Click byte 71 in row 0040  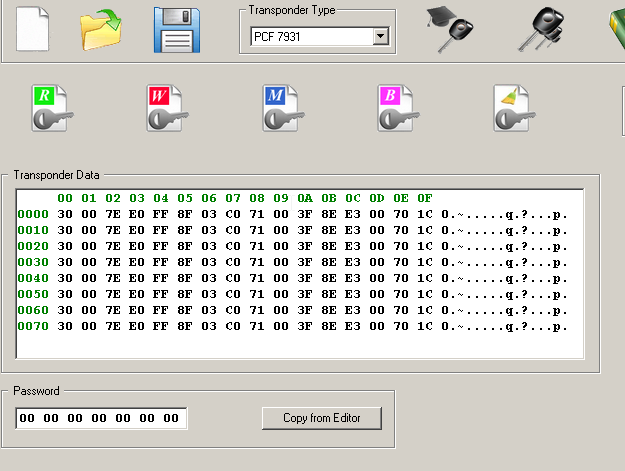tap(257, 278)
